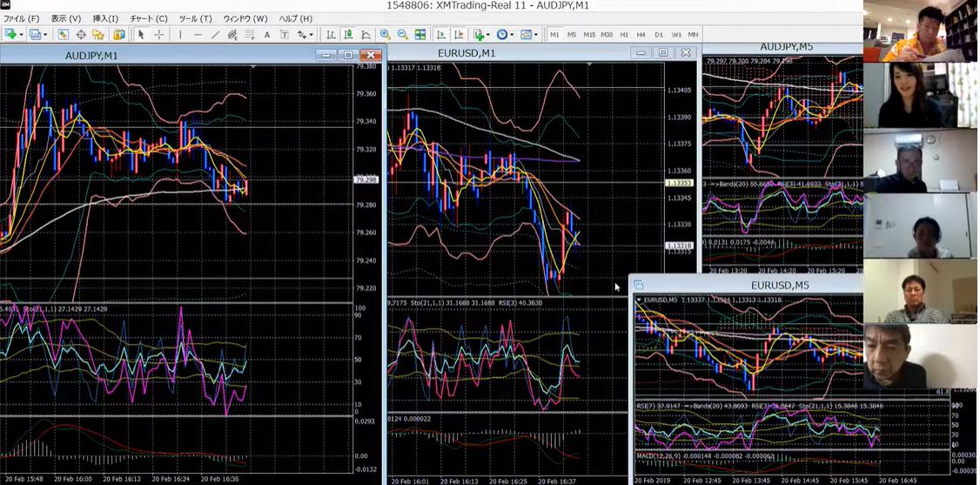980x485 pixels.
Task: Select the Trendline drawing tool
Action: point(215,34)
